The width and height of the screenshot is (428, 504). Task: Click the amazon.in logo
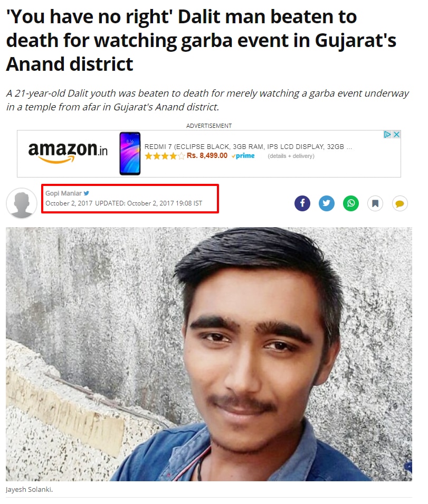tap(68, 152)
